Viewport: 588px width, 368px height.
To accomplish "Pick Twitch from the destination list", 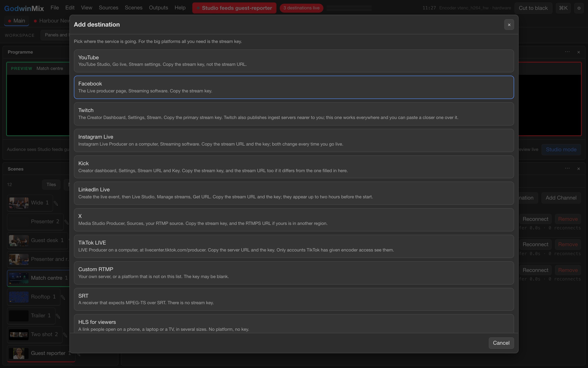I will point(294,114).
